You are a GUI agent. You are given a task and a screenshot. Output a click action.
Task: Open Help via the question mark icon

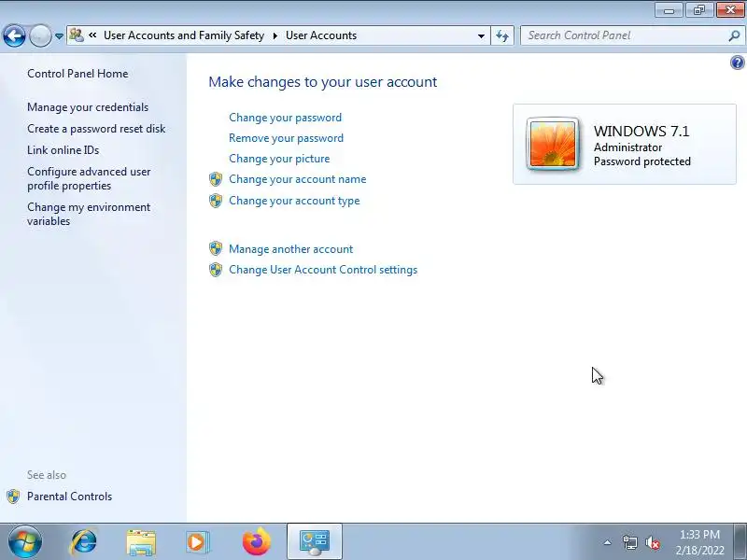(737, 63)
